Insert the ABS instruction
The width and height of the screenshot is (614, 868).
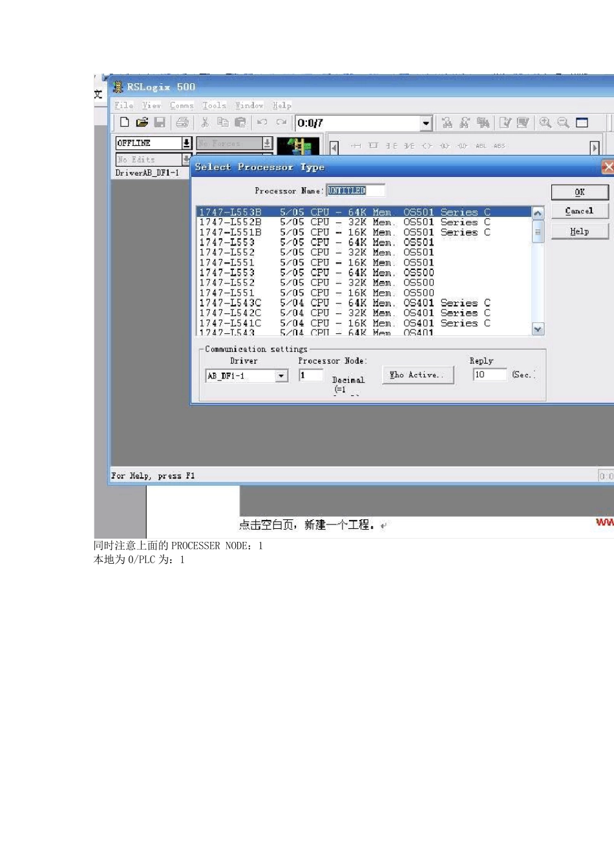pyautogui.click(x=499, y=146)
